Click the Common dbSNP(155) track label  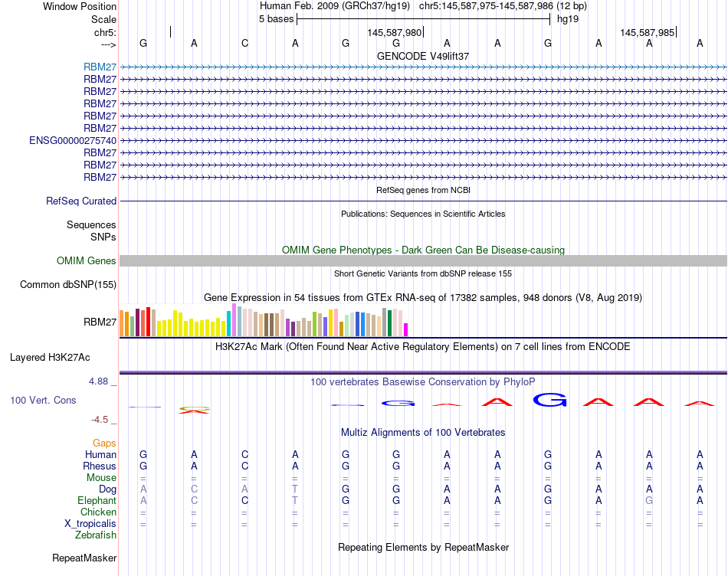(x=68, y=284)
